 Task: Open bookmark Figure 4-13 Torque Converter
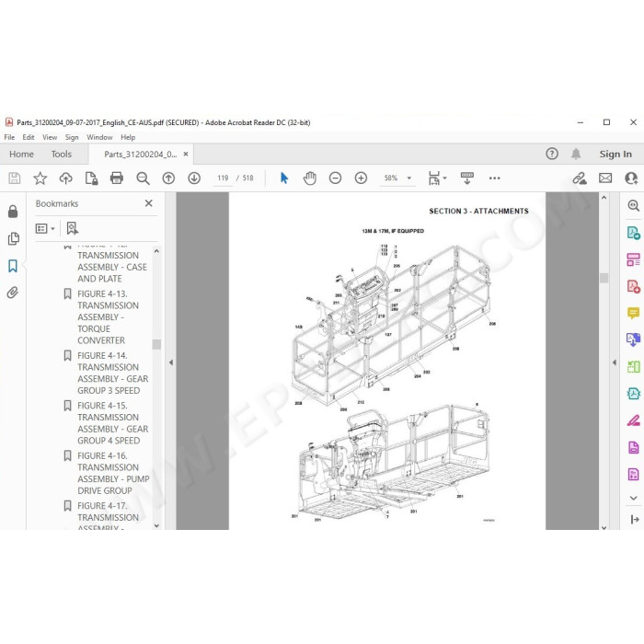click(108, 317)
